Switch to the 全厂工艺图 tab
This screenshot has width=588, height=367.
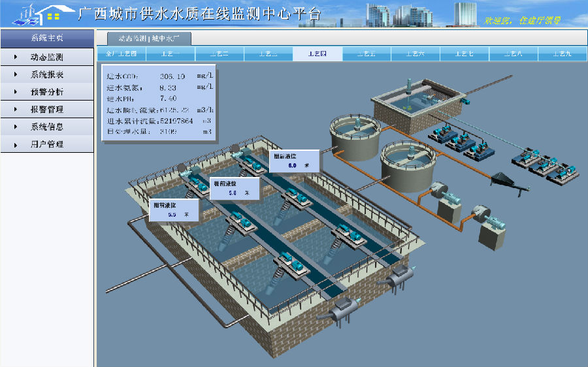(122, 54)
